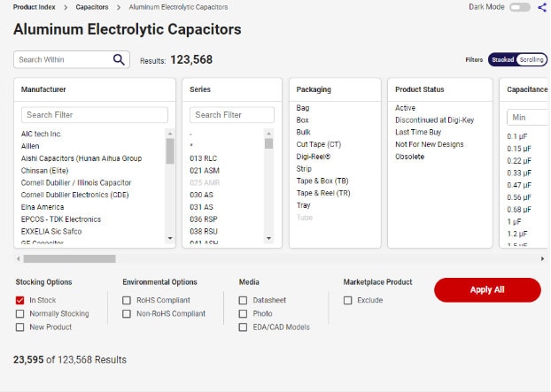Switch to Scrolling filter layout

(x=532, y=60)
